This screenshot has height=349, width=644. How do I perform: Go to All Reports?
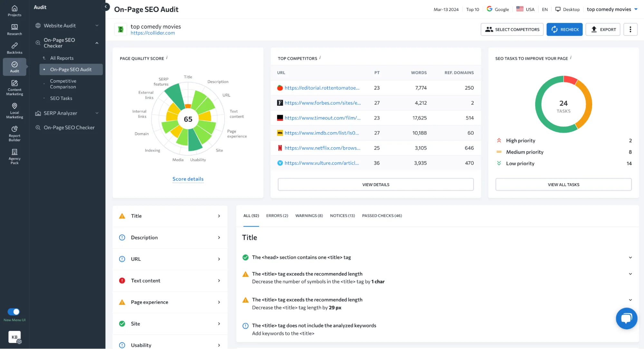point(62,58)
